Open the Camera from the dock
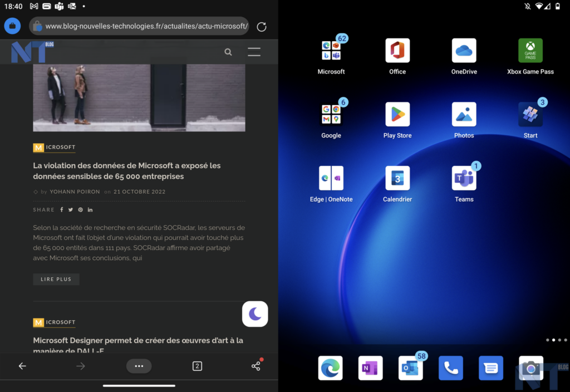 click(x=531, y=368)
